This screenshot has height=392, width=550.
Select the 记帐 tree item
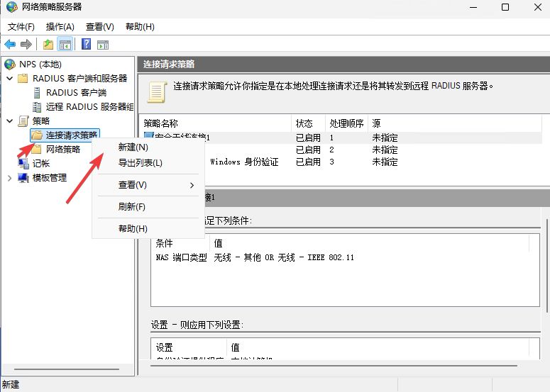click(x=41, y=163)
